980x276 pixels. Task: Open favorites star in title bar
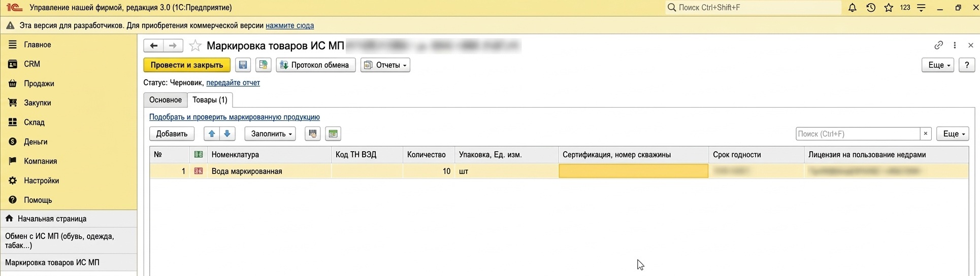pos(889,8)
